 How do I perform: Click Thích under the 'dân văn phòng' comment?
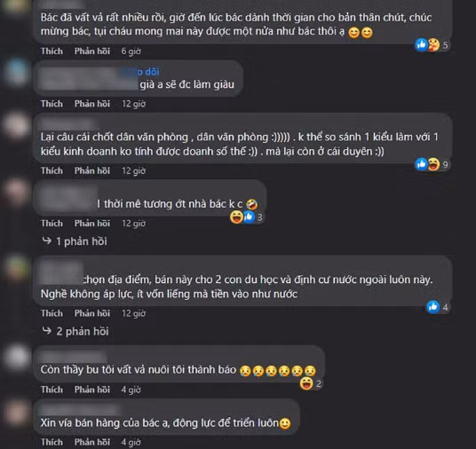click(52, 170)
